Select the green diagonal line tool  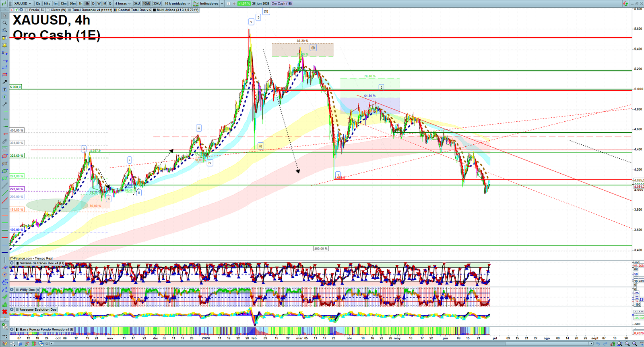tap(4, 193)
